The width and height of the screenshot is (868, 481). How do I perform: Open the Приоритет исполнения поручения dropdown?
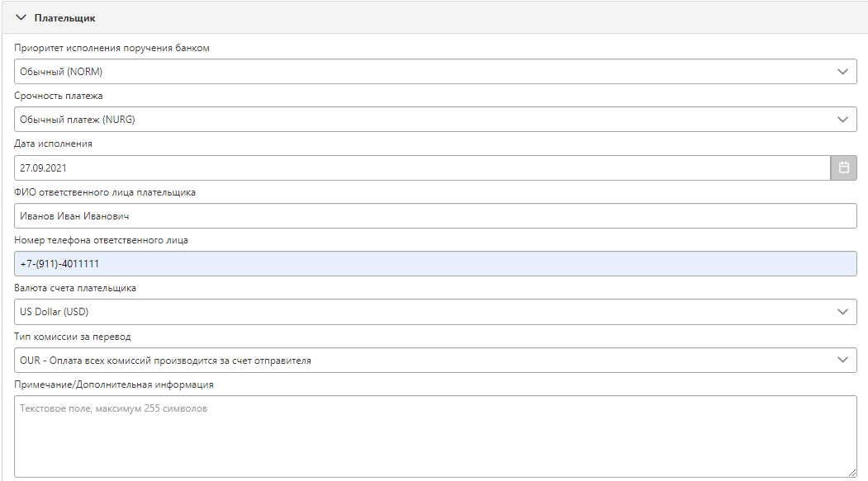pyautogui.click(x=435, y=72)
